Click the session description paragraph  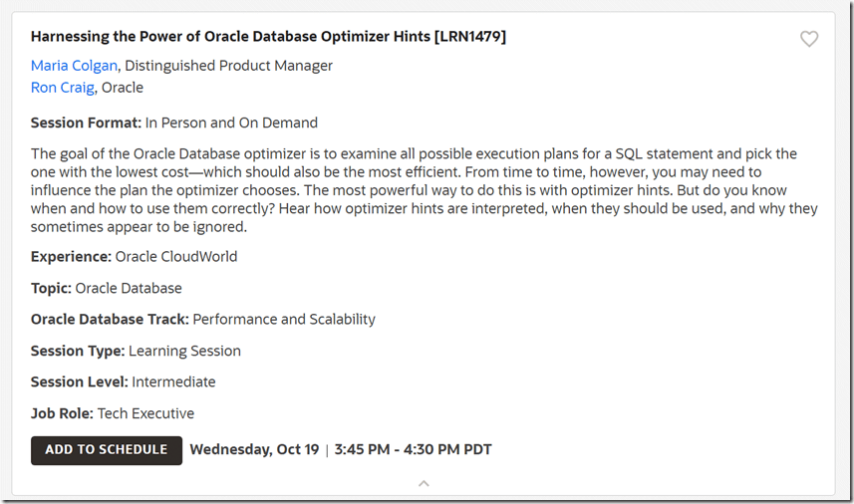(424, 190)
